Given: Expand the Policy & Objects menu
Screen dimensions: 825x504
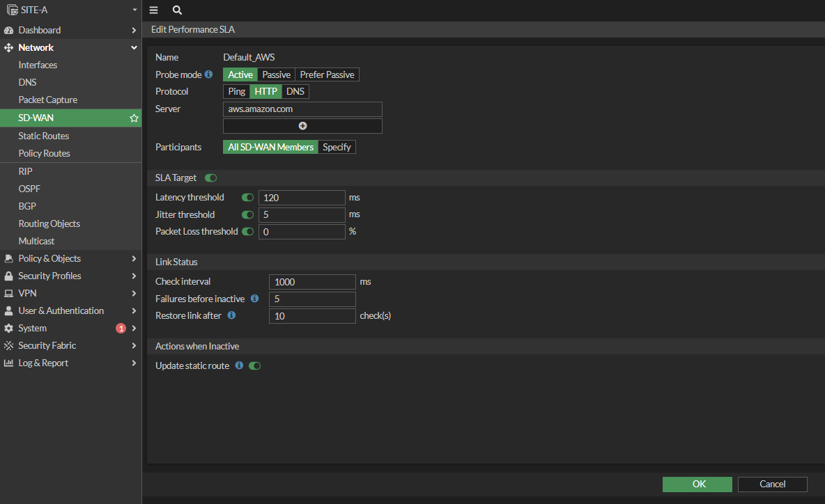Looking at the screenshot, I should pyautogui.click(x=70, y=258).
